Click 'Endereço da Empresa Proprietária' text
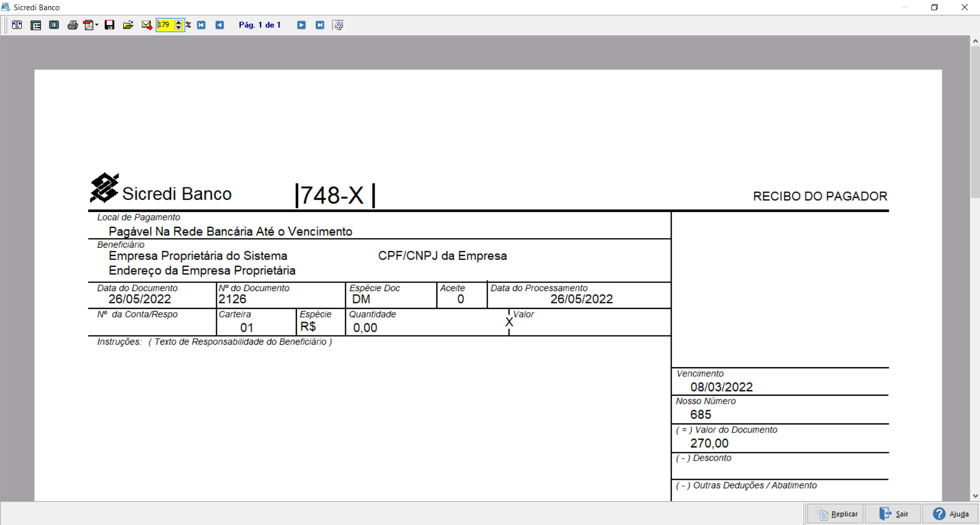The height and width of the screenshot is (525, 980). 202,270
